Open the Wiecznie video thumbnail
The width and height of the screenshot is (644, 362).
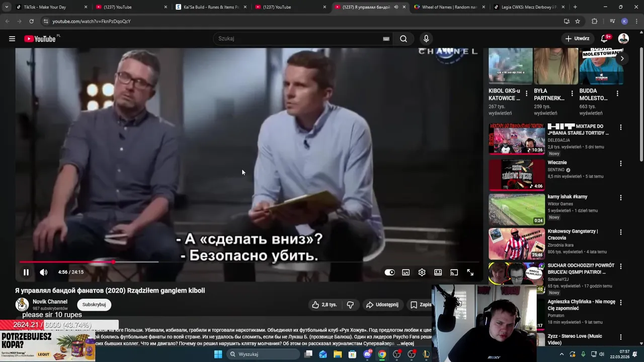coord(517,174)
